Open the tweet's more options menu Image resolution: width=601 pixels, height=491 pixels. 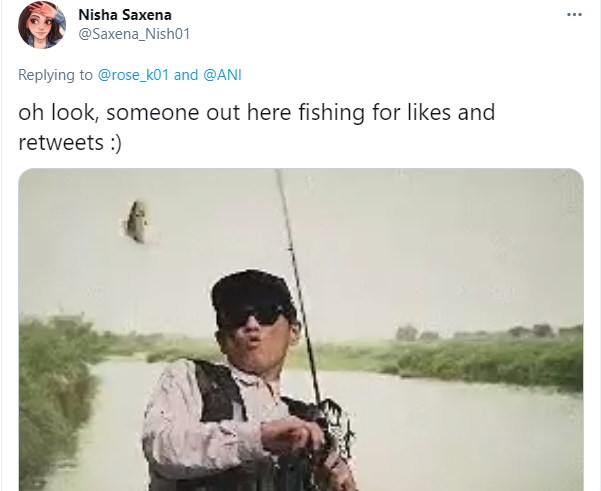pyautogui.click(x=573, y=15)
